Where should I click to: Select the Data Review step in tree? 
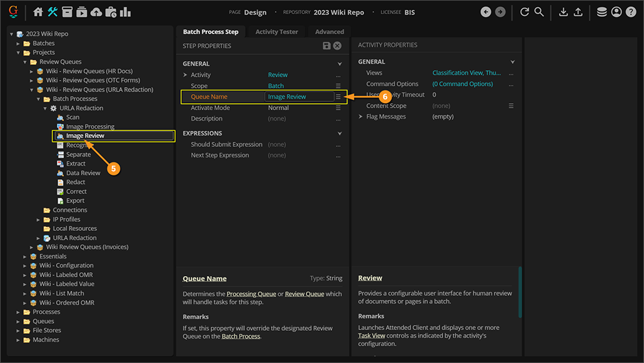pos(83,173)
